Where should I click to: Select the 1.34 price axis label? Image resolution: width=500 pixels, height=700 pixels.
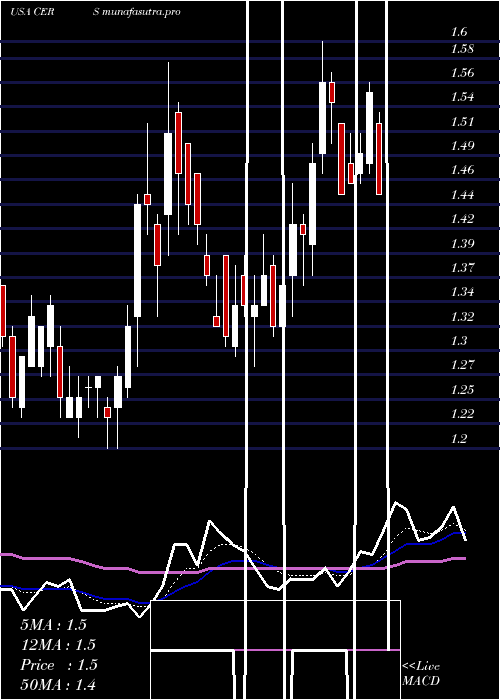point(463,292)
